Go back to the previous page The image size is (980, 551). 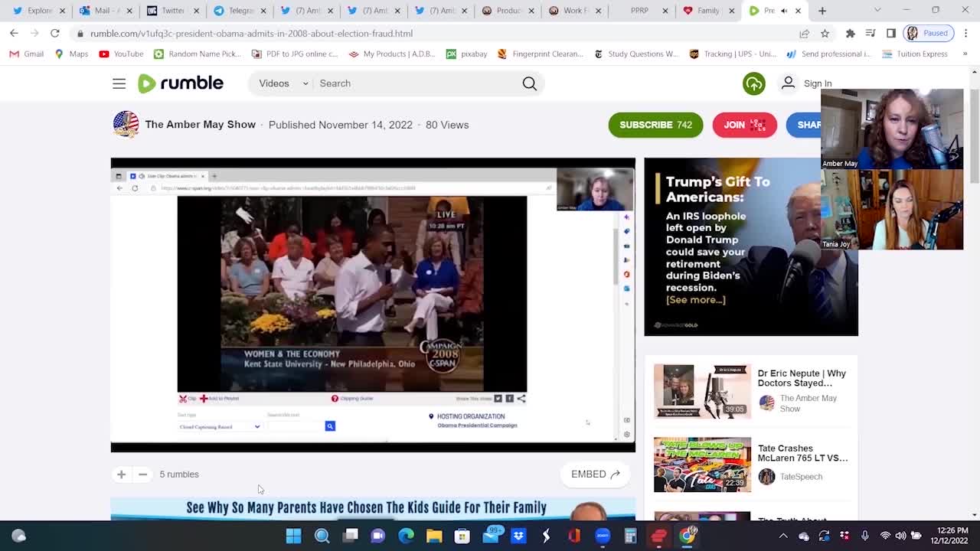click(x=14, y=33)
